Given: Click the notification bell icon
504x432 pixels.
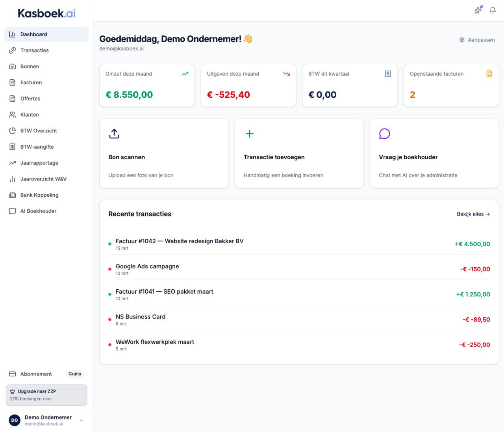Looking at the screenshot, I should (x=493, y=10).
